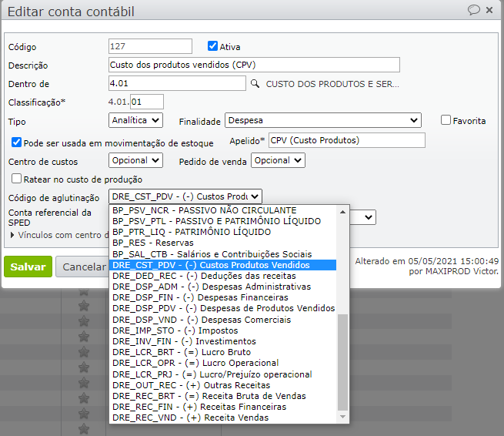Image resolution: width=504 pixels, height=436 pixels.
Task: Select DRE_CST_PDV - Custos Produtos Vendidos option
Action: click(222, 265)
